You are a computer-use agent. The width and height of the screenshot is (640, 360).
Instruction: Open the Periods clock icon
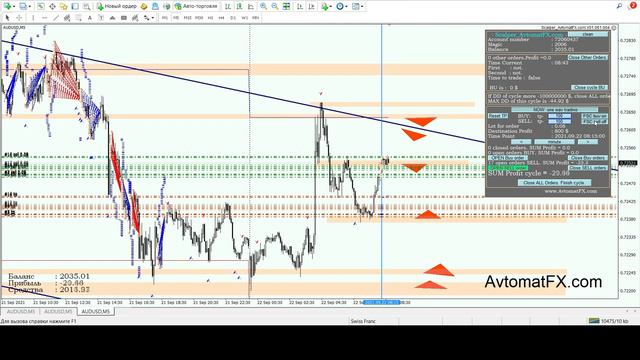click(340, 6)
